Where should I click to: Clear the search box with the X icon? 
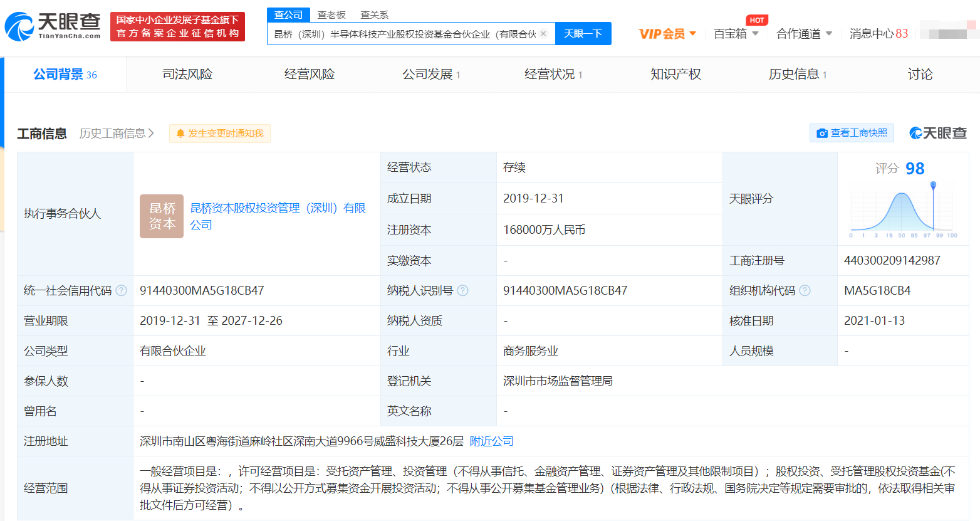click(543, 34)
